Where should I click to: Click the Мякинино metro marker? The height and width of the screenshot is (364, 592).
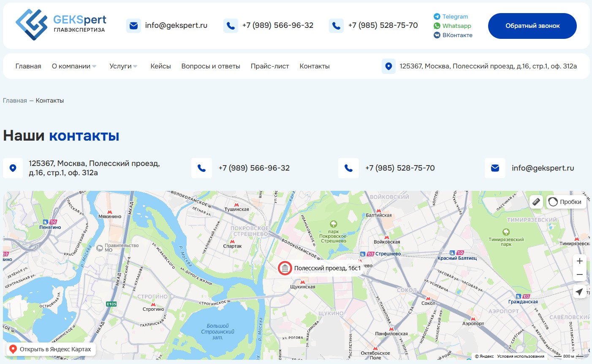110,212
